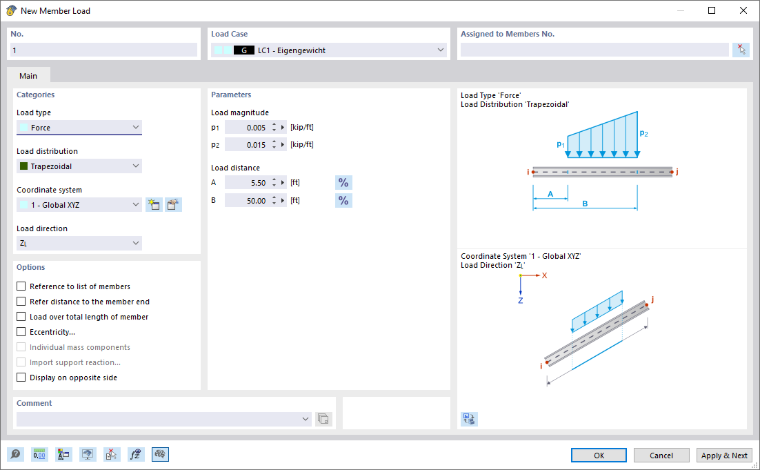Screen dimensions: 760x470
Task: Click the green Trapezoidal color swatch
Action: [x=23, y=166]
